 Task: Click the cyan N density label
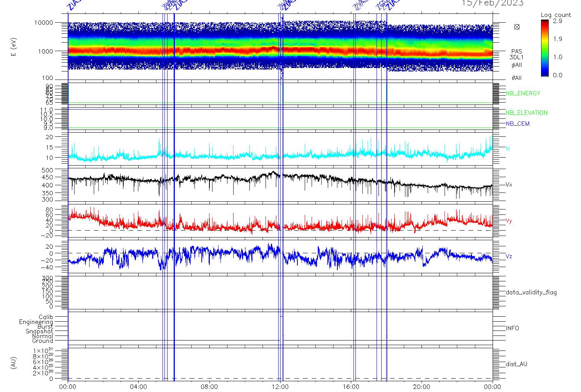[x=508, y=149]
